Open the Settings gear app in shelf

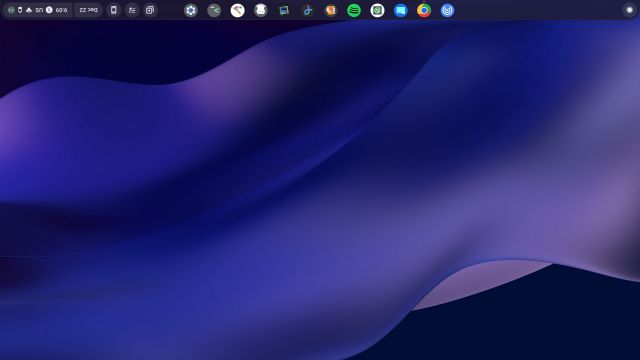coord(191,10)
